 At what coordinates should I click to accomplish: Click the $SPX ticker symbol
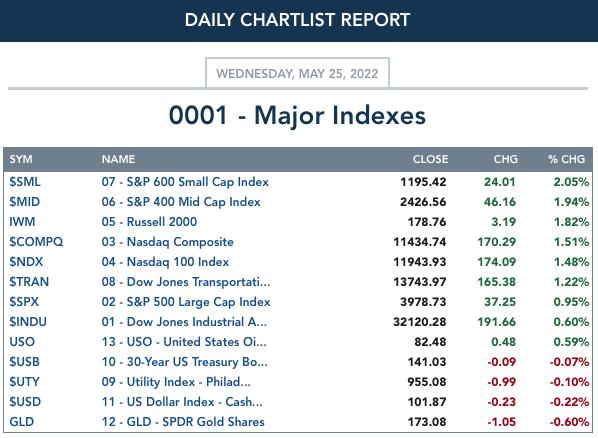24,302
